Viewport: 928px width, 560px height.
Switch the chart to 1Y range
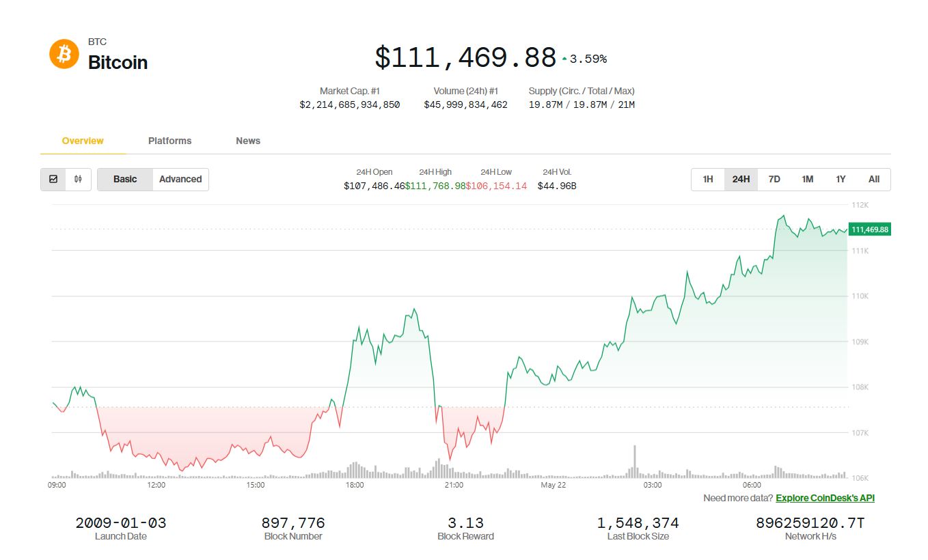pos(841,180)
